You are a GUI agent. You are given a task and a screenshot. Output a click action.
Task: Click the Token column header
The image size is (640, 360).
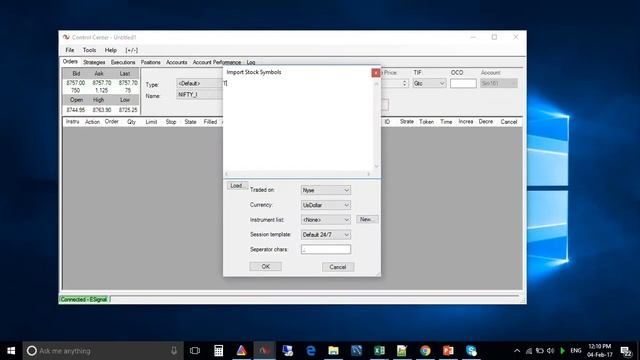[426, 122]
